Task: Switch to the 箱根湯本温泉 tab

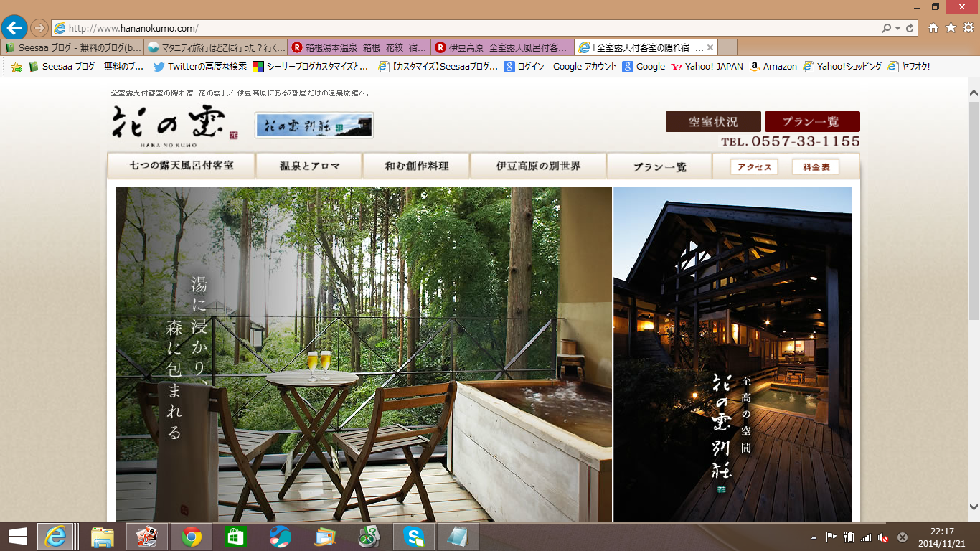Action: [359, 47]
